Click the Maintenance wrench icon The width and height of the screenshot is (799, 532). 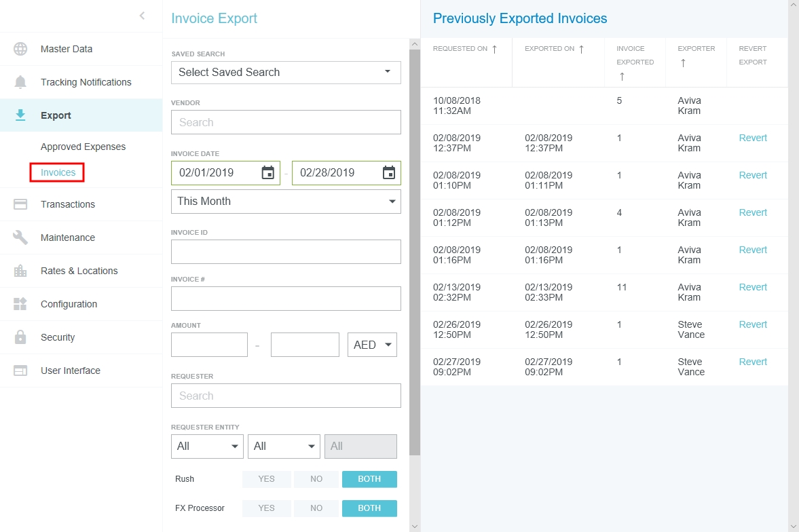tap(20, 237)
